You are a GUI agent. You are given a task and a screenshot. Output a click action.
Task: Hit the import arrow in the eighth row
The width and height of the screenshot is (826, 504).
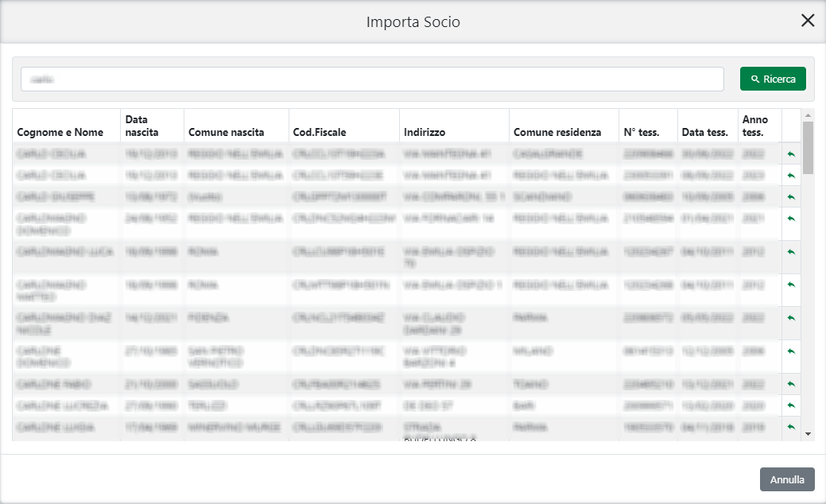[x=791, y=352]
